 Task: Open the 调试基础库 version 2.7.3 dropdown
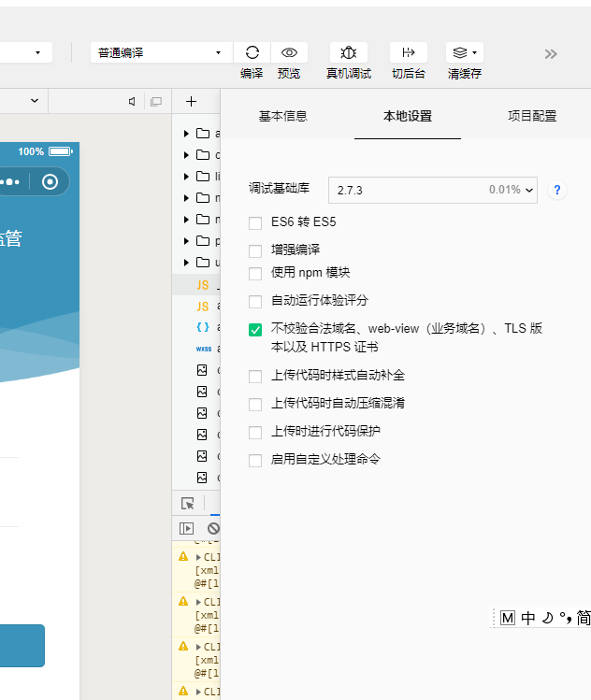(x=432, y=190)
